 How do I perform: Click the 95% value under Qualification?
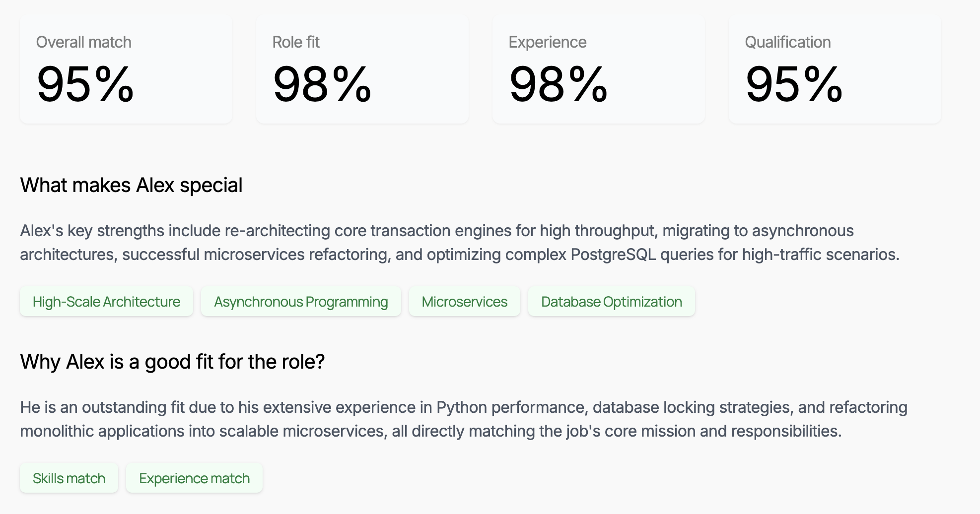coord(794,85)
